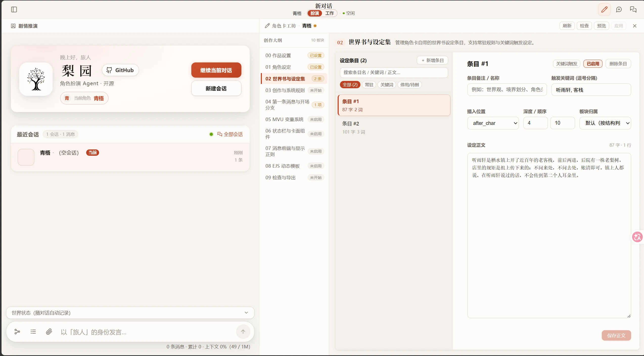Click the translate floating icon on right edge
The width and height of the screenshot is (644, 356).
point(637,237)
